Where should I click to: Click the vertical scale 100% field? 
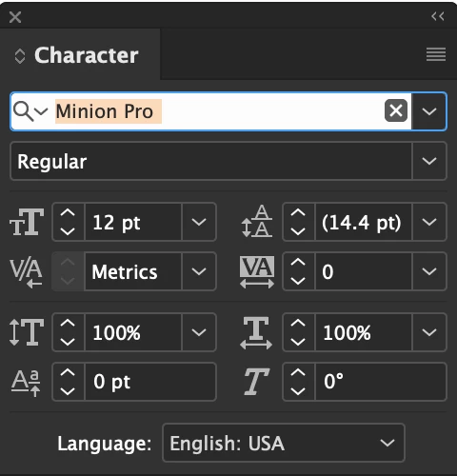coord(133,332)
